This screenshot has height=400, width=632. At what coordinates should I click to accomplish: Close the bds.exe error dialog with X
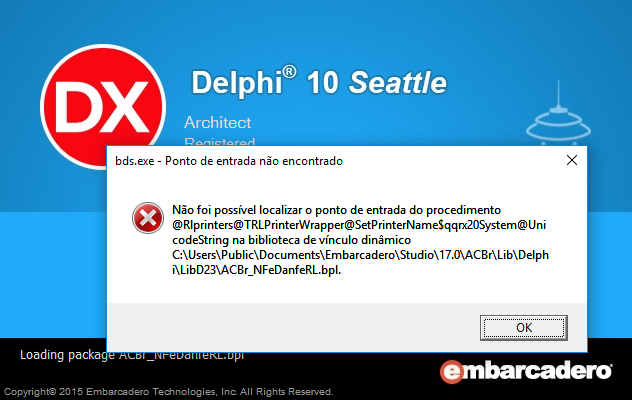click(572, 160)
